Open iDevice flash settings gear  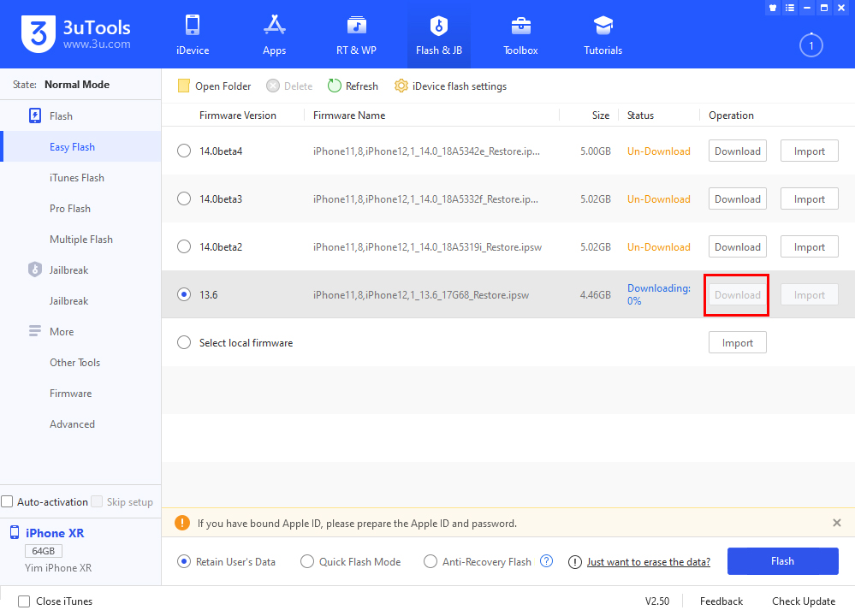point(401,86)
